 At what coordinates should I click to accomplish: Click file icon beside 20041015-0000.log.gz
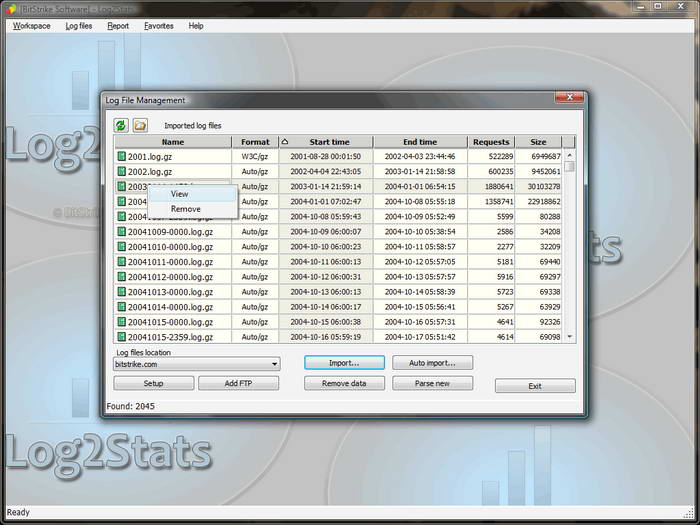point(121,322)
